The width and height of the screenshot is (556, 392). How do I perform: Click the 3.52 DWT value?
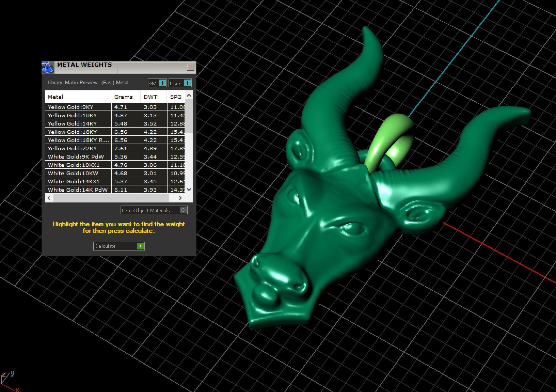click(150, 124)
